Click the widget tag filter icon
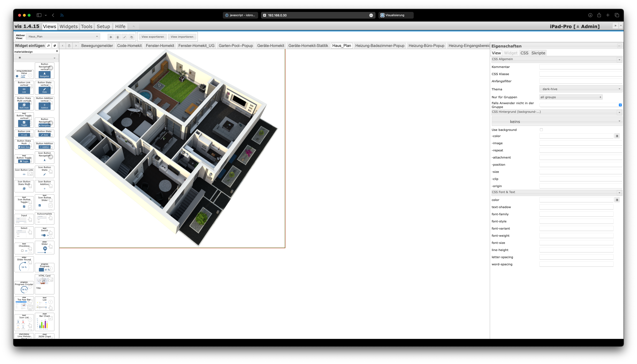Viewport: 637px width, 364px height. (x=55, y=46)
